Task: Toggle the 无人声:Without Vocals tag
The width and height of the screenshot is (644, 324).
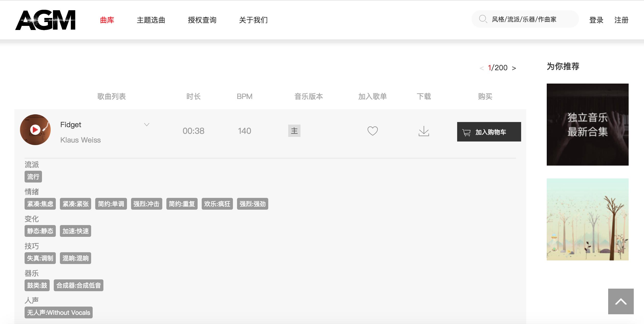Action: pos(59,312)
